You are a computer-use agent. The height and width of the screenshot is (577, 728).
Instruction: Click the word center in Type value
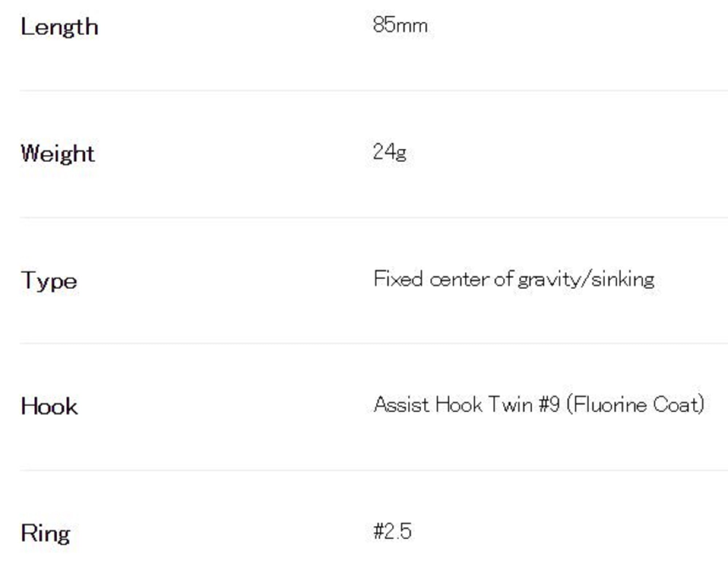[459, 280]
